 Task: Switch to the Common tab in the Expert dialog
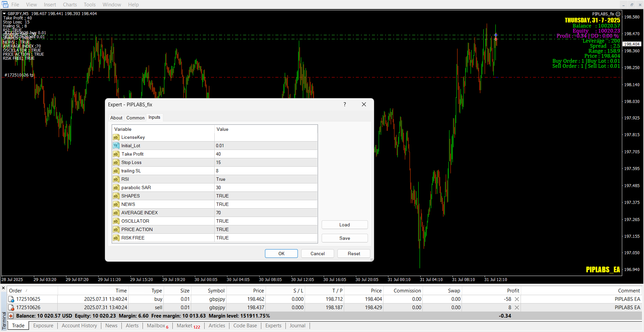(135, 118)
